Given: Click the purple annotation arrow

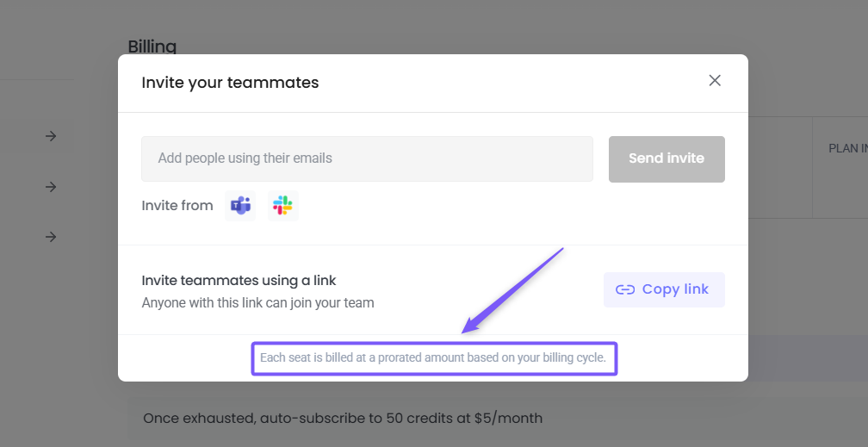Looking at the screenshot, I should 513,290.
